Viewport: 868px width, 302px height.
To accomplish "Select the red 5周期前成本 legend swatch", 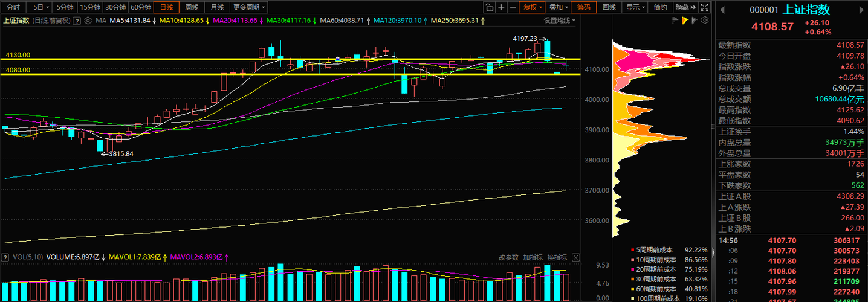I will (x=633, y=249).
